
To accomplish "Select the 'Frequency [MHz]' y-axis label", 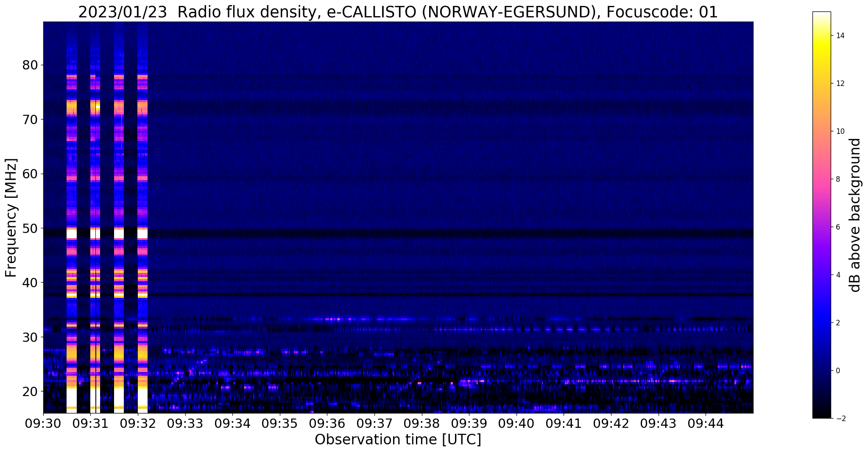I will (11, 218).
